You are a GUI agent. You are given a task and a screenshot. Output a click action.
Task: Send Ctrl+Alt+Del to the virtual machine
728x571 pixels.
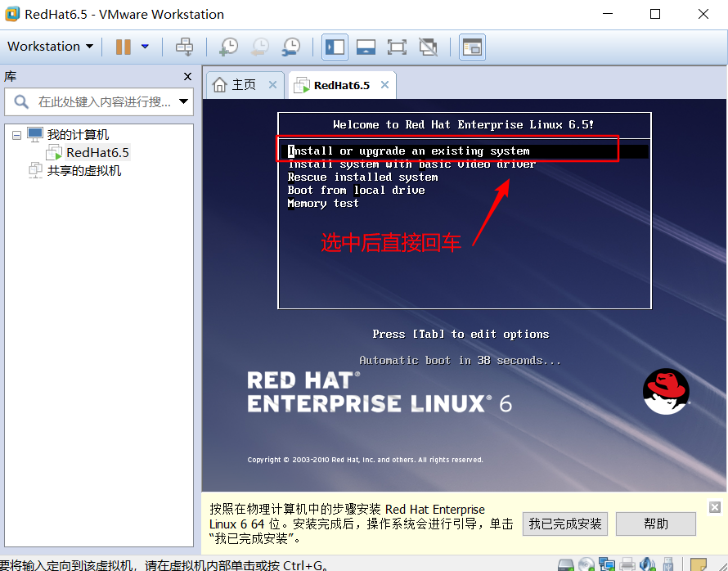pyautogui.click(x=185, y=47)
